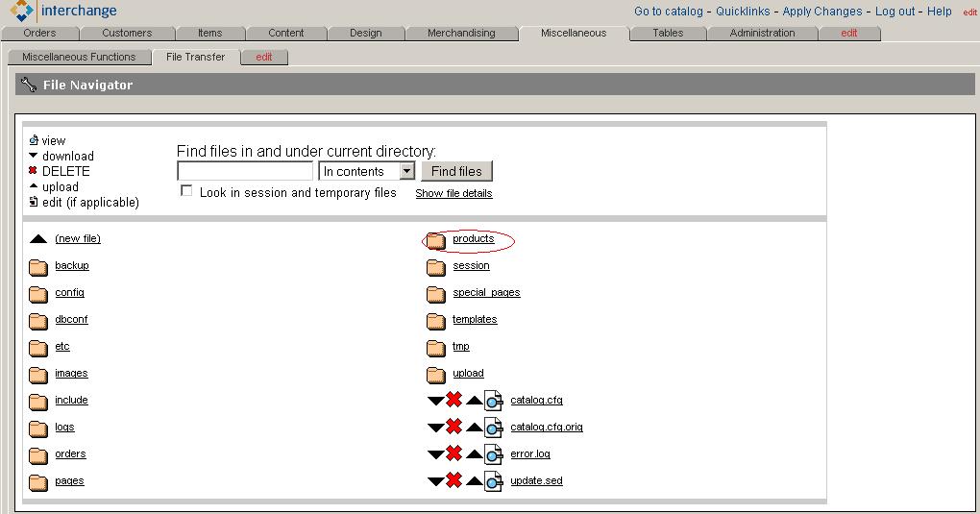Click the red edit subtab next to File Transfer

264,57
